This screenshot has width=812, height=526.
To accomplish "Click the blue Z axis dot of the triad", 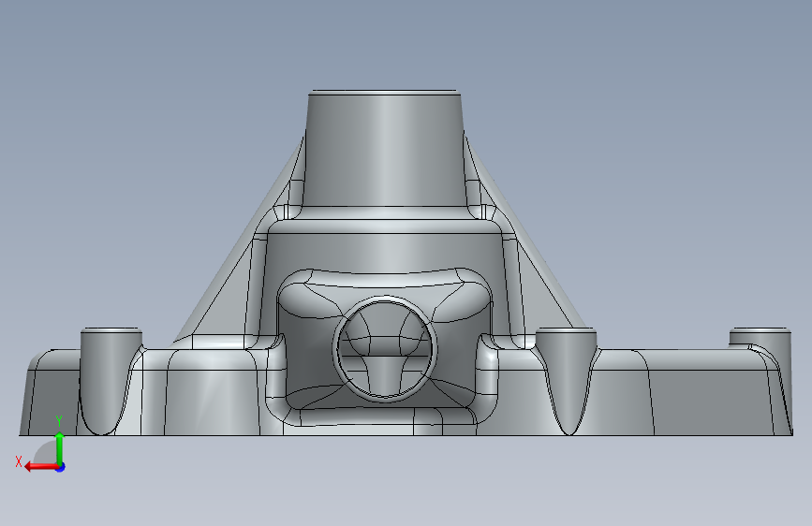I will [x=61, y=467].
